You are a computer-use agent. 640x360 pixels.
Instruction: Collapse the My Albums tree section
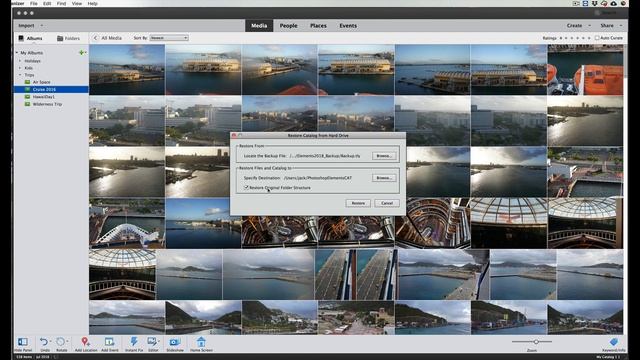17,53
